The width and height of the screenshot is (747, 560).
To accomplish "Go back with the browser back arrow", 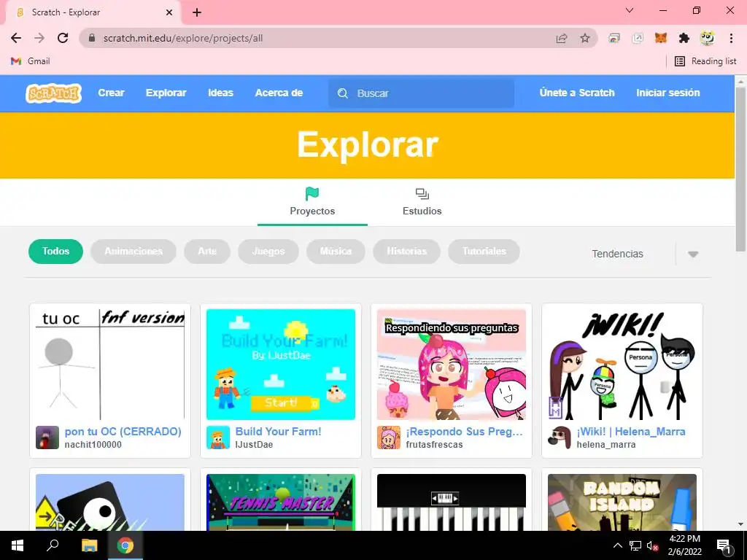I will 16,38.
